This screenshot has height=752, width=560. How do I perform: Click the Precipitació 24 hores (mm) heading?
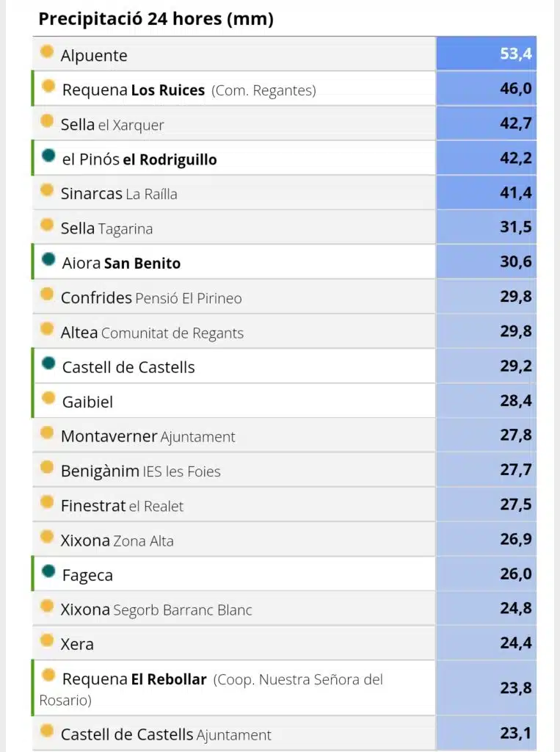pos(156,18)
